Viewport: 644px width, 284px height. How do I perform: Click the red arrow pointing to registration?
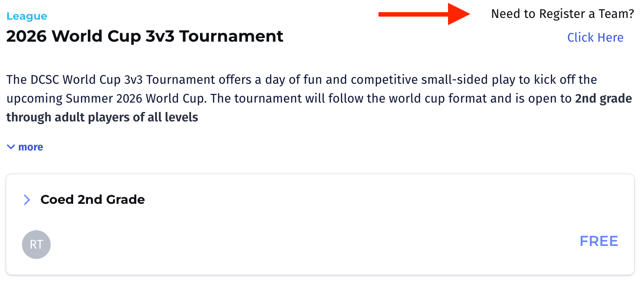tap(424, 14)
